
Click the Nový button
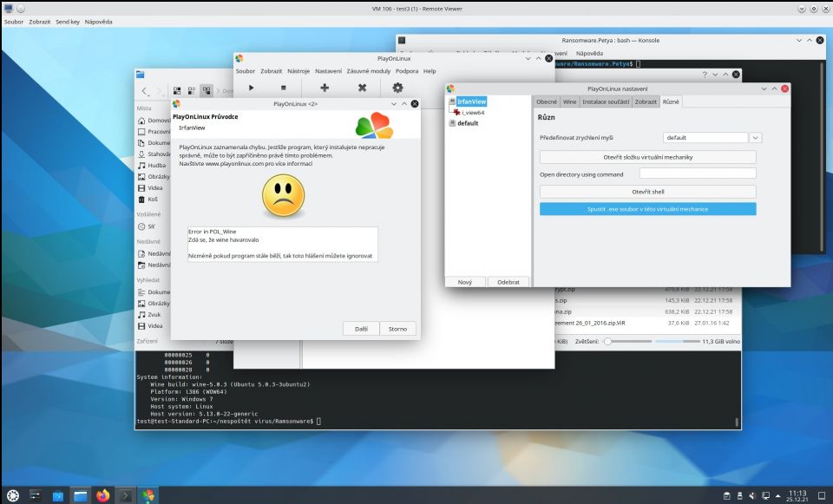[465, 282]
